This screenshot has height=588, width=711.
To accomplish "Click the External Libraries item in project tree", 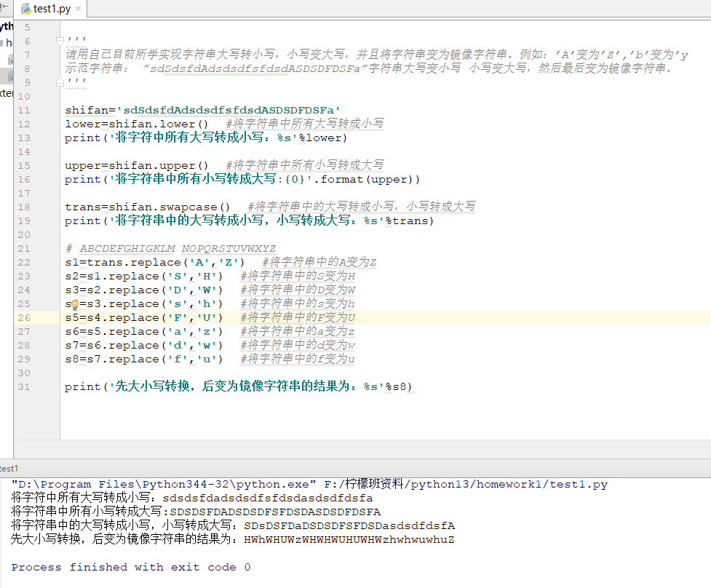I will click(x=6, y=93).
